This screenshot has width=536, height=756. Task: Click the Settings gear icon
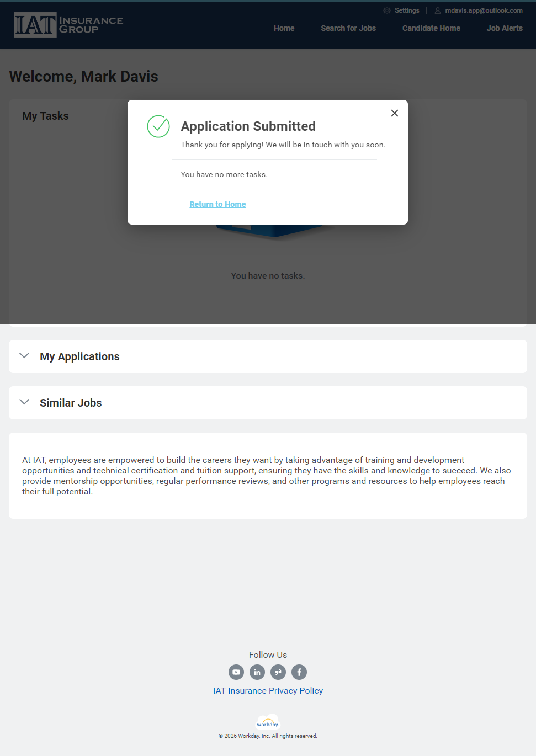387,10
